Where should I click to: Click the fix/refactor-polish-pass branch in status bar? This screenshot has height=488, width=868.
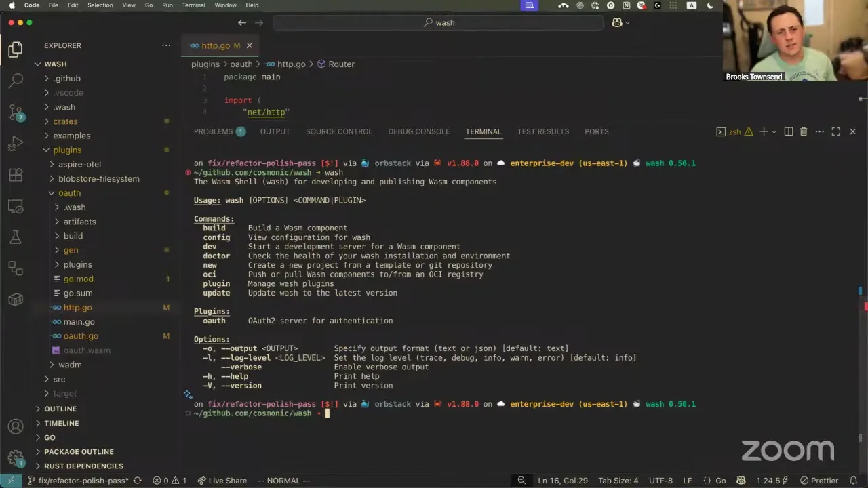coord(78,481)
